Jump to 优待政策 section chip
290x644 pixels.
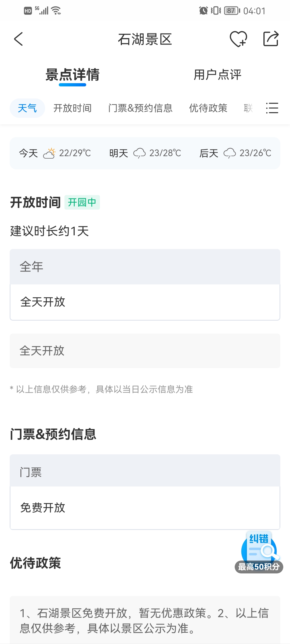coord(208,108)
